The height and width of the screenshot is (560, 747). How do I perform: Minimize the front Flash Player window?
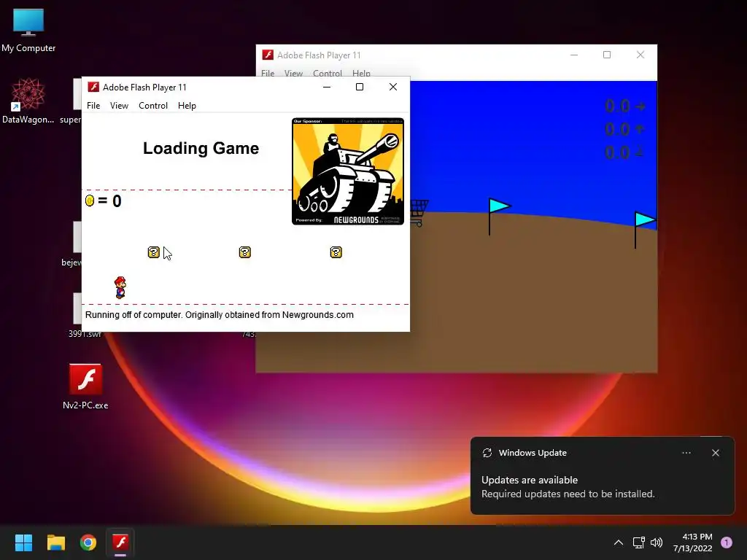327,87
